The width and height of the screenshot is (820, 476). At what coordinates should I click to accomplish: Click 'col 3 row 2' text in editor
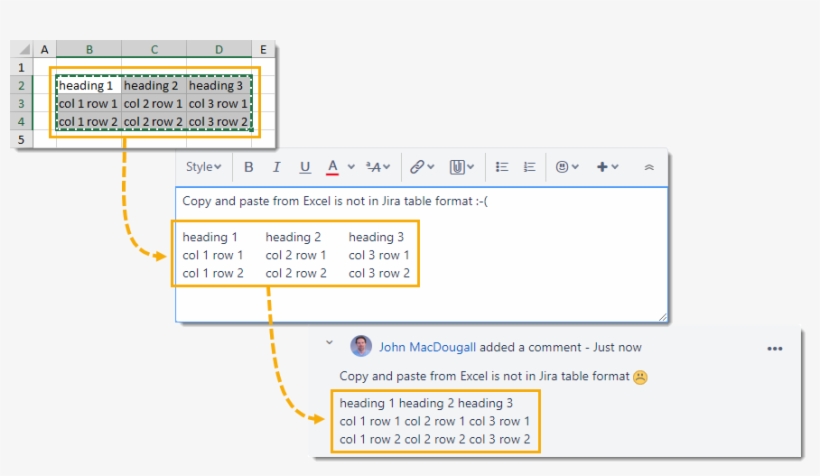pos(379,273)
